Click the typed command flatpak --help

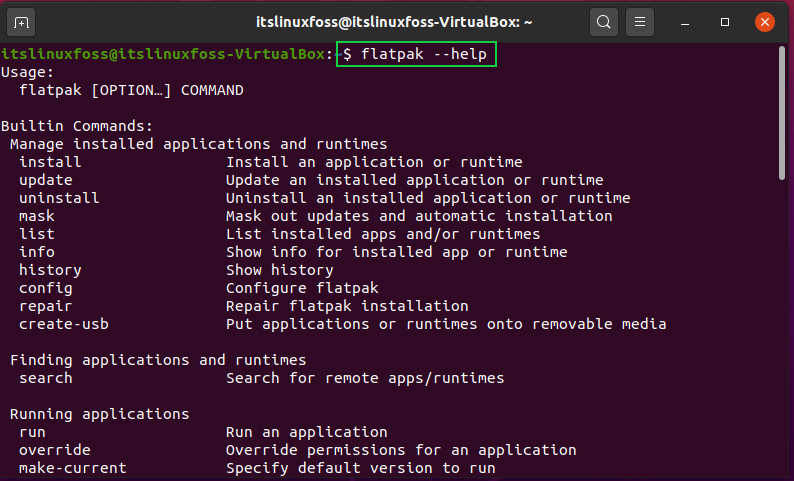coord(423,54)
